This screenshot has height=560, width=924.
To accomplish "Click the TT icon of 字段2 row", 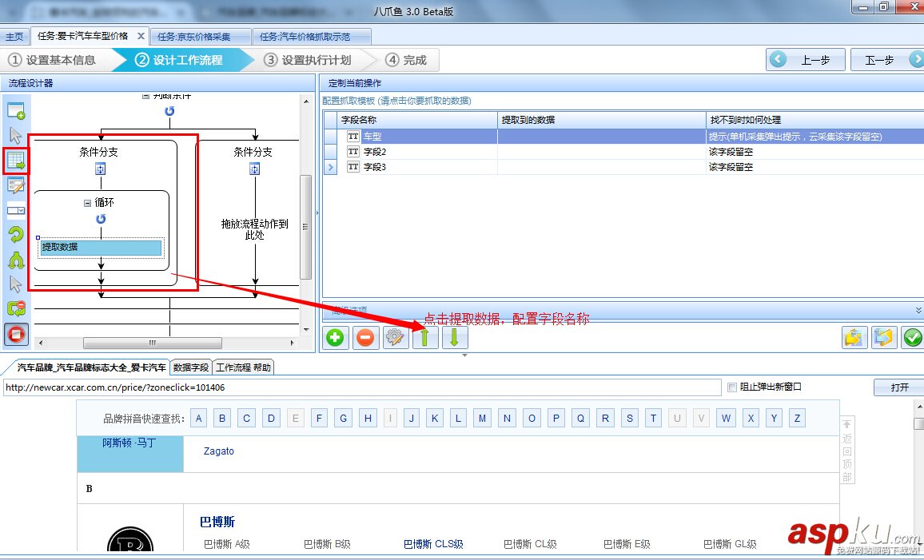I will pos(353,152).
